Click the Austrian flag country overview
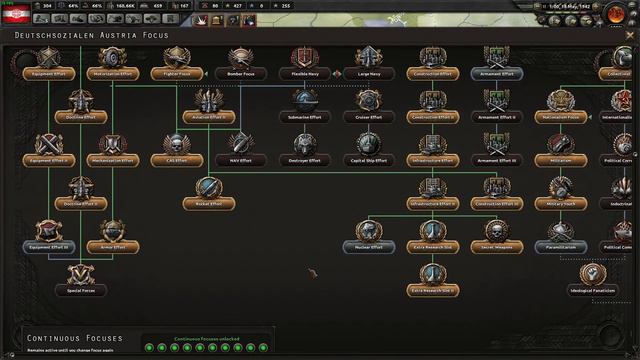 click(x=16, y=14)
